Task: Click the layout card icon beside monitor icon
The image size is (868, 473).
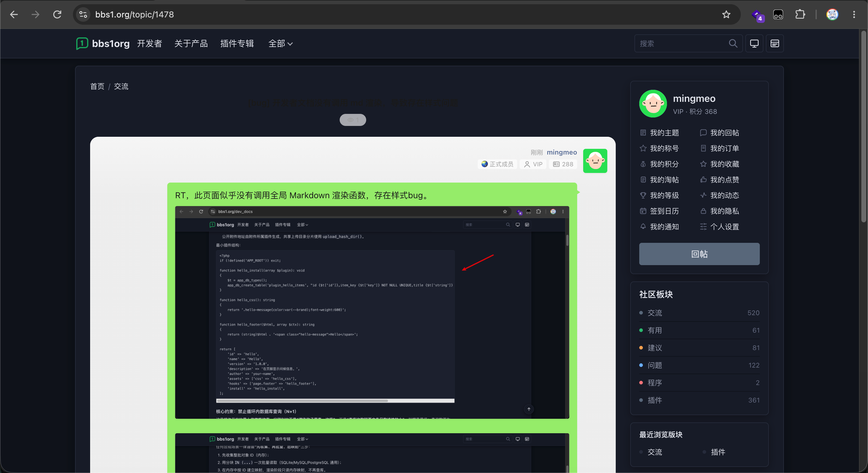Action: click(x=775, y=43)
